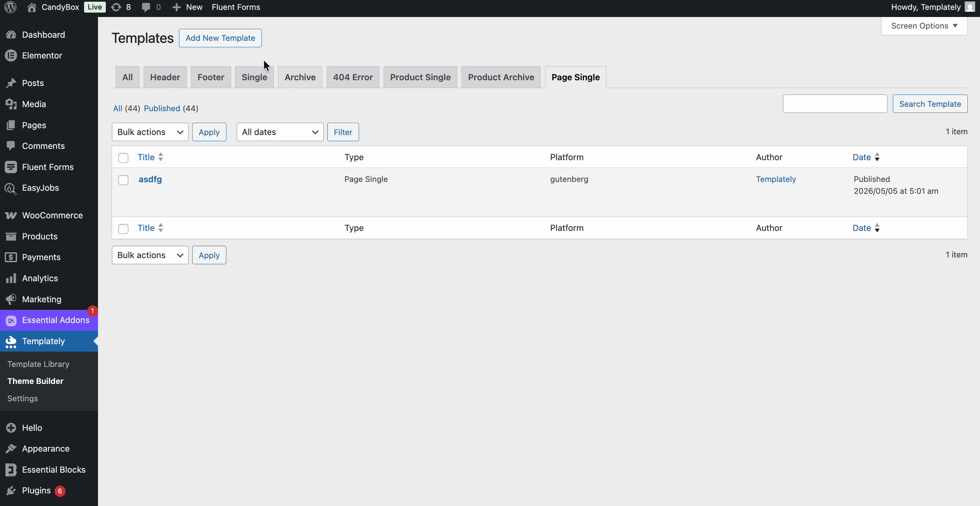980x506 pixels.
Task: Click the Live status badge
Action: pyautogui.click(x=94, y=7)
